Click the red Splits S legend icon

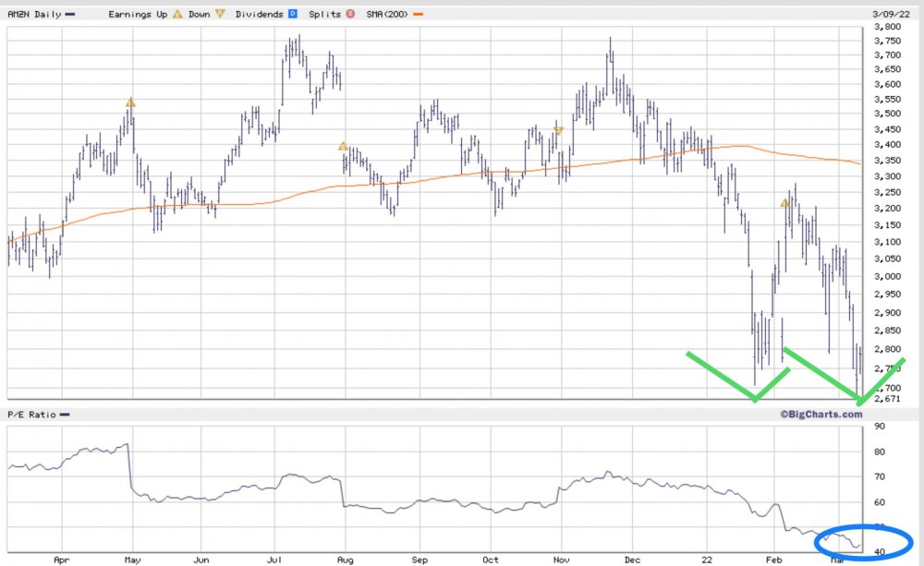(x=350, y=14)
